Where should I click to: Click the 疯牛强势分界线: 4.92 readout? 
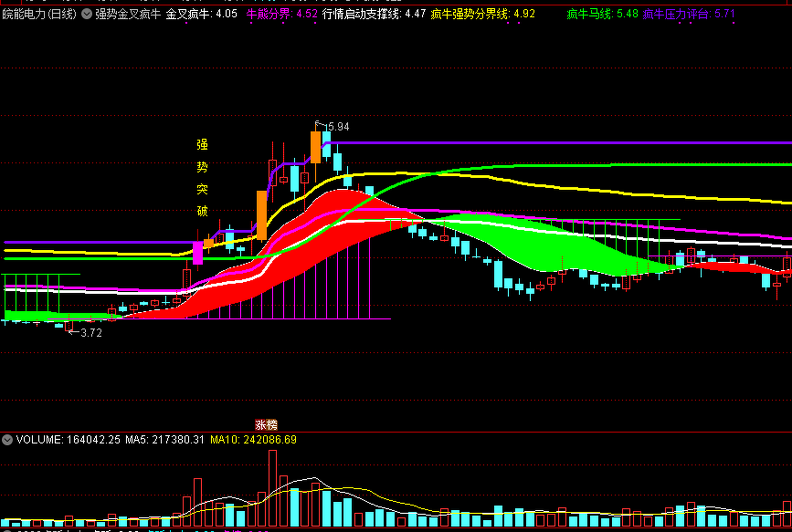click(483, 14)
